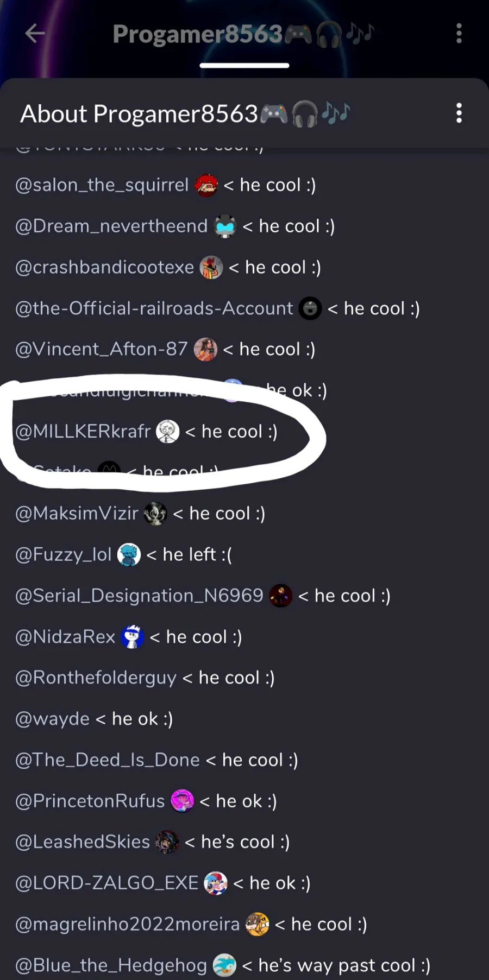Tap the MILLKERkrafr profile avatar
489x980 pixels.
(168, 432)
